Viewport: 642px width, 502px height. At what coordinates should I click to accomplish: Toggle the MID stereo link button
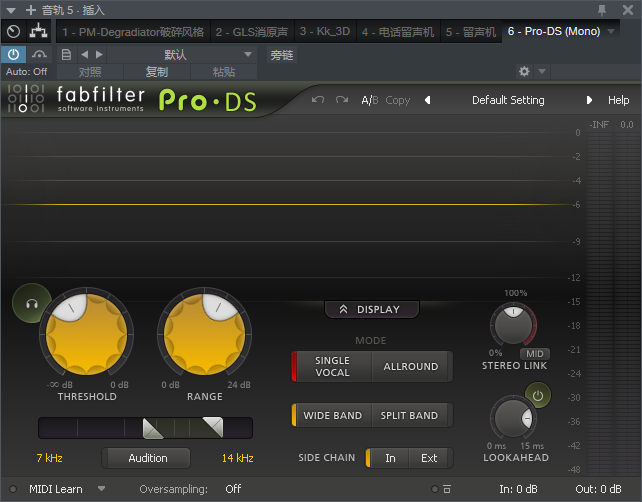(535, 353)
